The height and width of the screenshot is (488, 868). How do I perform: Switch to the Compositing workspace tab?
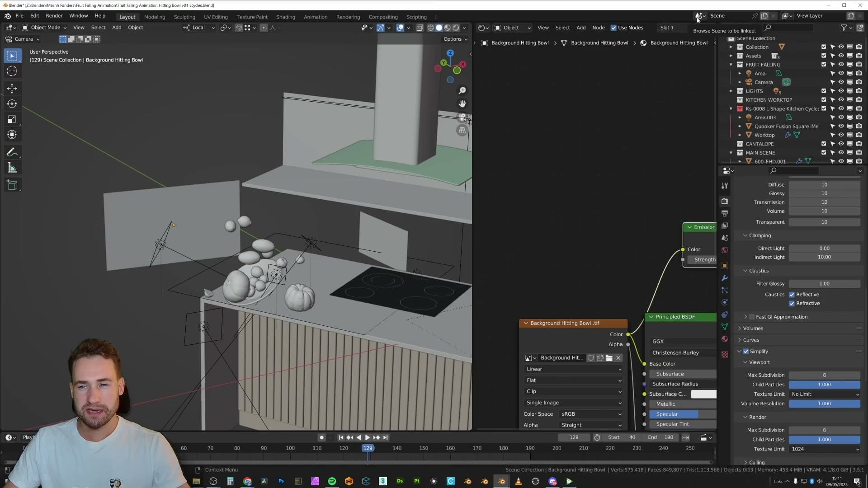tap(383, 17)
